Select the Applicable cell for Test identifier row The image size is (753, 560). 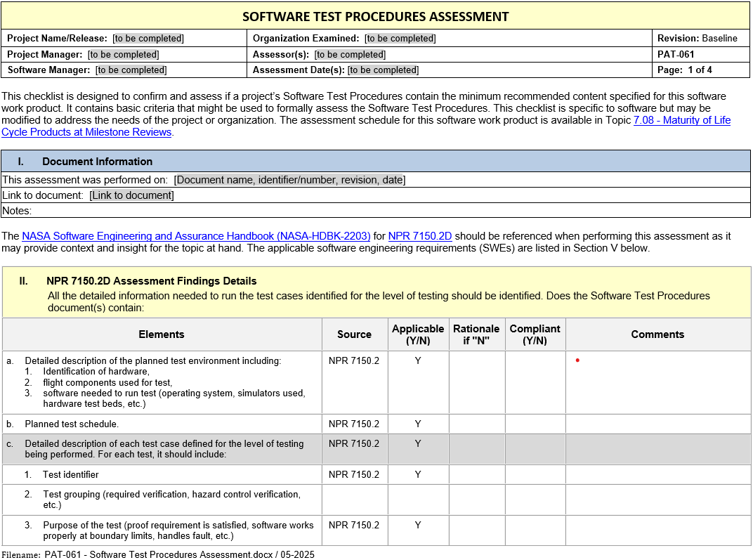pos(418,474)
